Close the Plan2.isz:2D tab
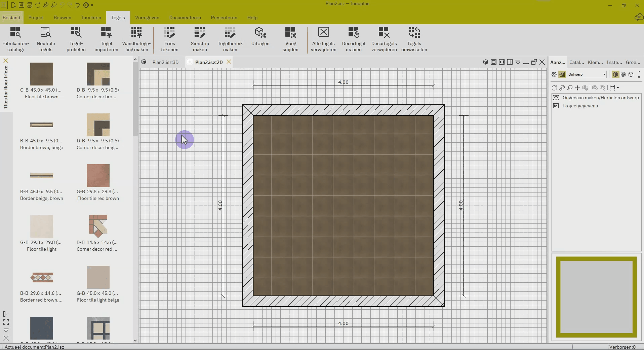 click(x=229, y=62)
